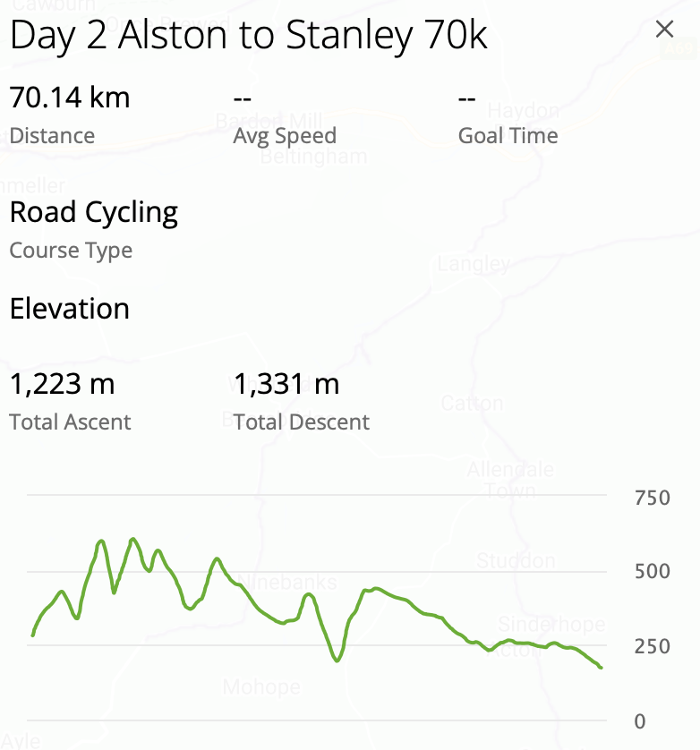Viewport: 700px width, 750px height.
Task: Click the Road Cycling course type value
Action: 94,212
